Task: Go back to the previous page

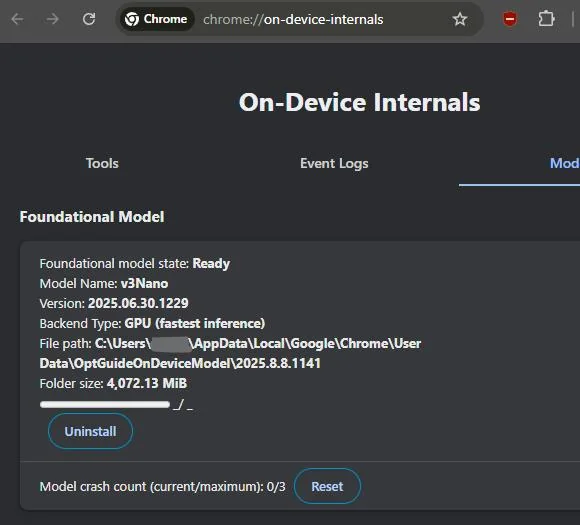Action: pos(17,19)
